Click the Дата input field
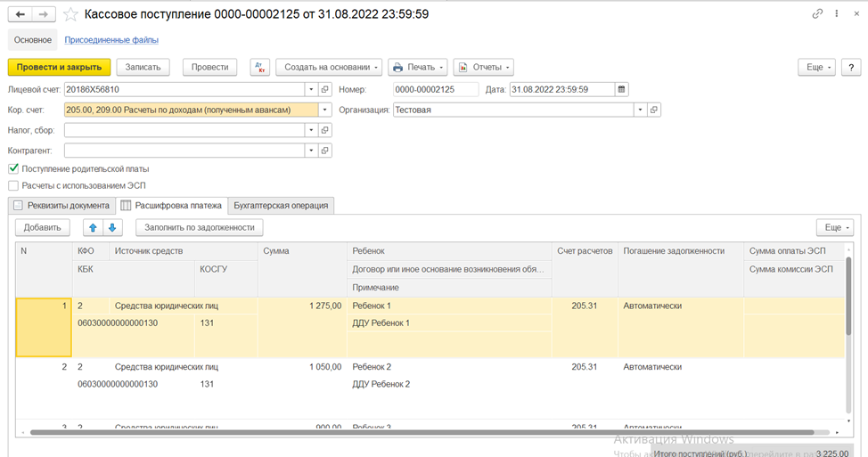This screenshot has height=457, width=868. (561, 89)
